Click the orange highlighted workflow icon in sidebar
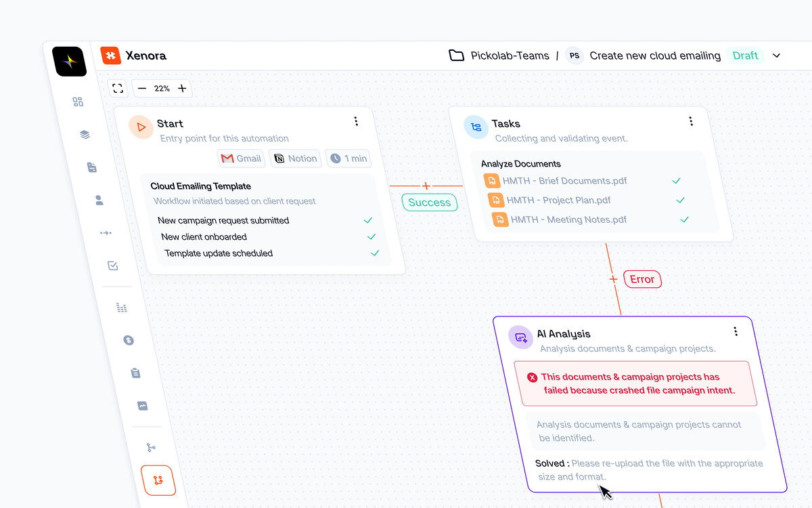The image size is (812, 508). point(158,480)
